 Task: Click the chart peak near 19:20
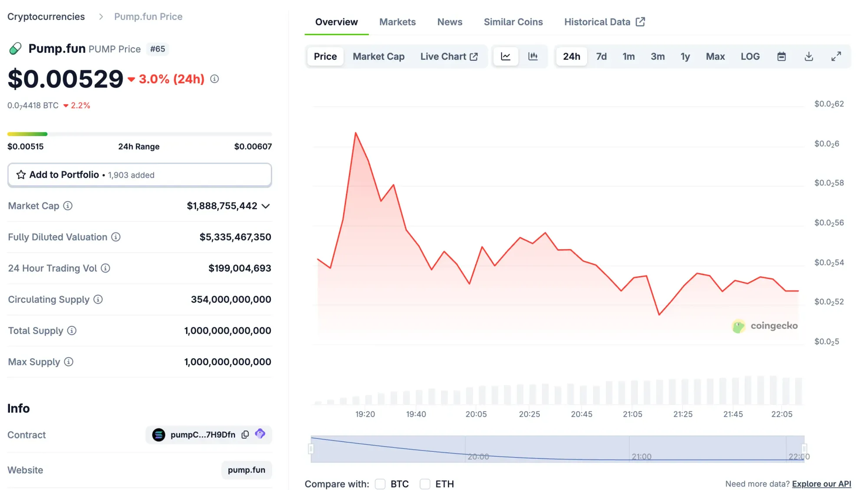(355, 133)
